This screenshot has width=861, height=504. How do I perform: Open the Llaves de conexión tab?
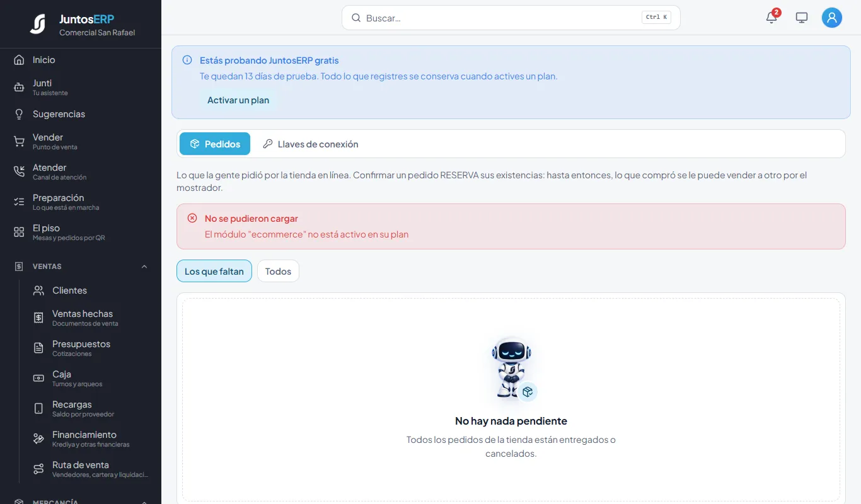[x=310, y=144]
